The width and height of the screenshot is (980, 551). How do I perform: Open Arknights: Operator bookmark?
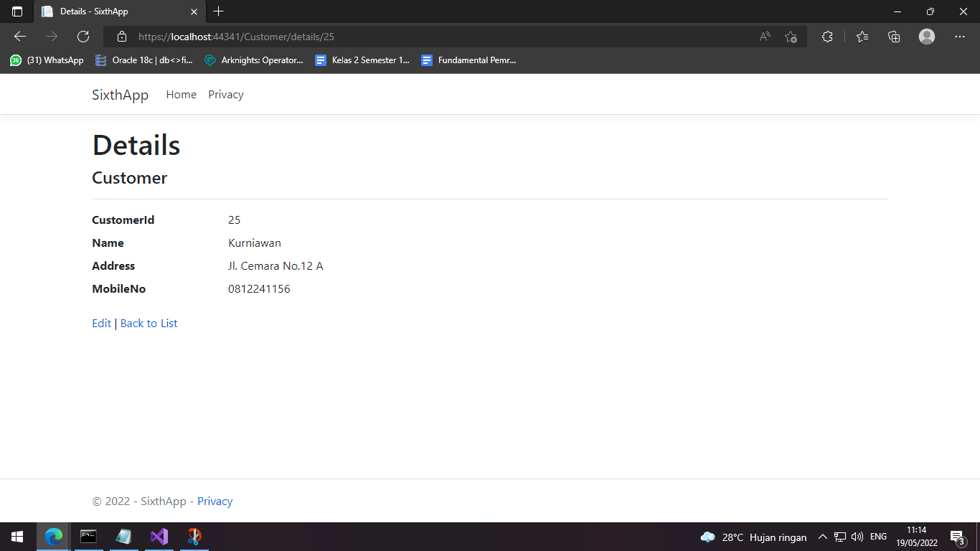(254, 60)
